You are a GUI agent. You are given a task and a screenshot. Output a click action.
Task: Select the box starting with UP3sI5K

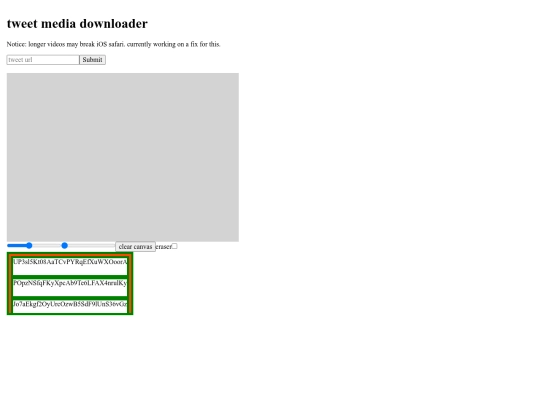pyautogui.click(x=70, y=266)
